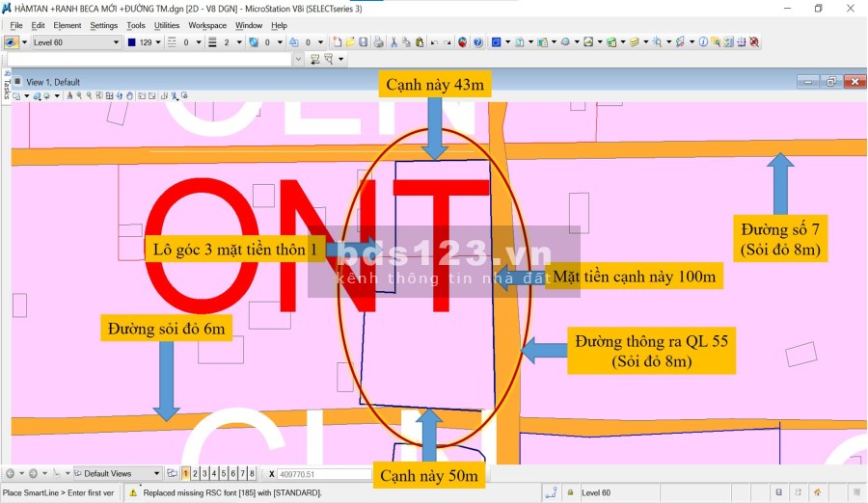The height and width of the screenshot is (503, 868).
Task: Restore the View 1 window
Action: [831, 81]
